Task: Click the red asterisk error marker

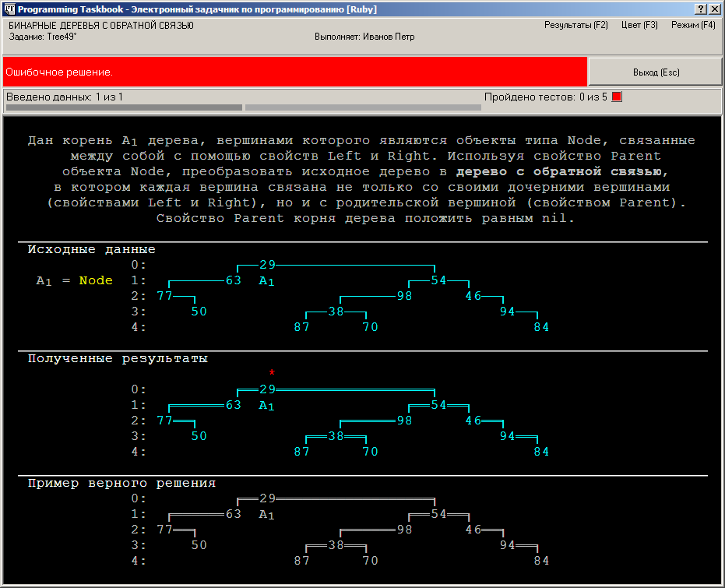Action: (272, 372)
